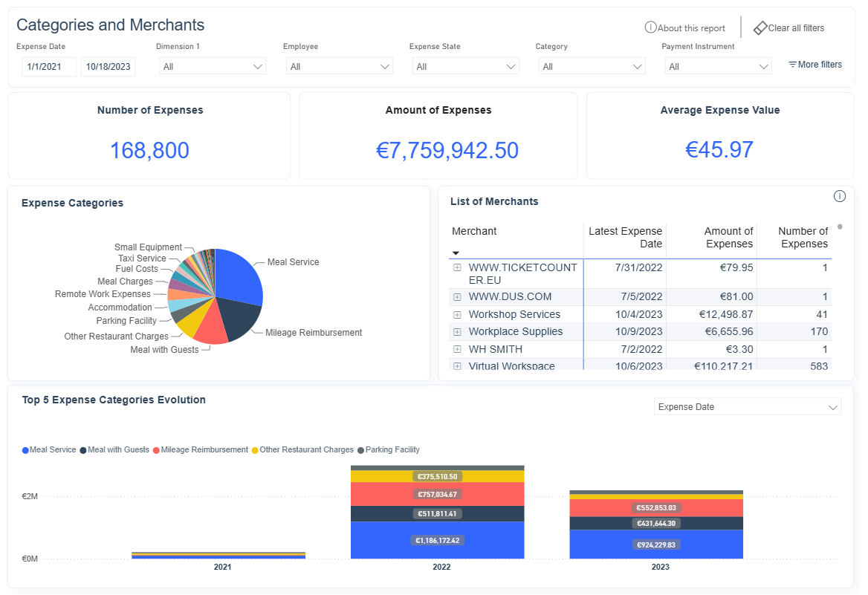
Task: Click the Average Expense Value €45.97
Action: pyautogui.click(x=719, y=149)
